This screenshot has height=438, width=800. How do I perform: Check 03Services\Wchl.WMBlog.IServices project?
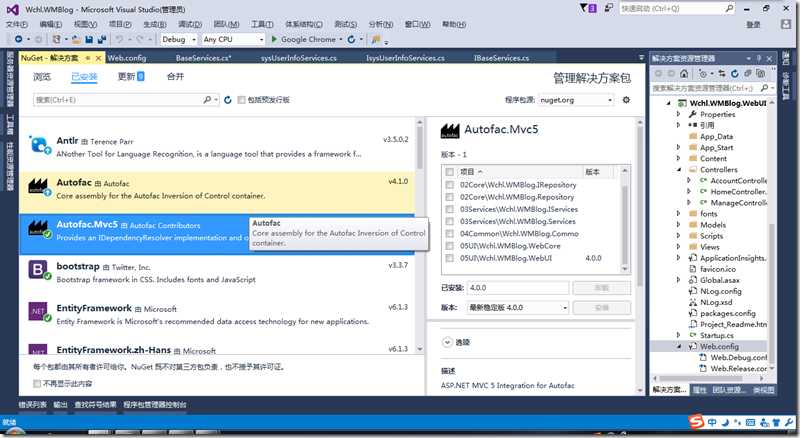coord(449,209)
